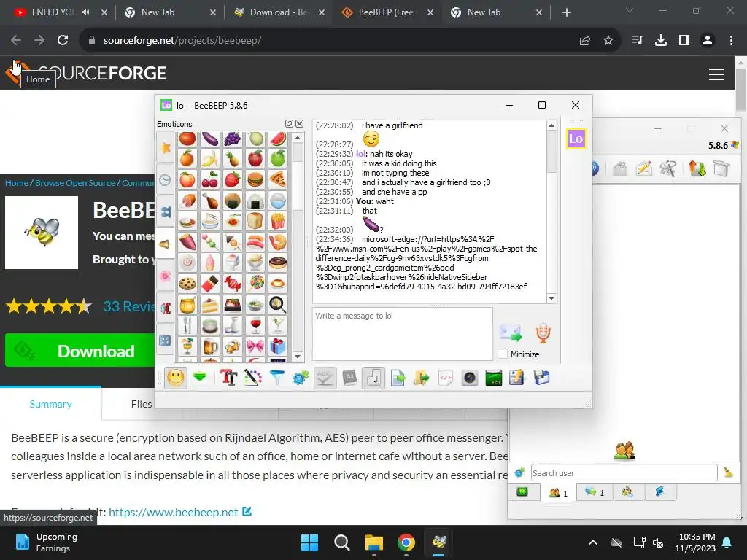Bookmark this page with the star icon
This screenshot has width=747, height=560.
point(608,41)
